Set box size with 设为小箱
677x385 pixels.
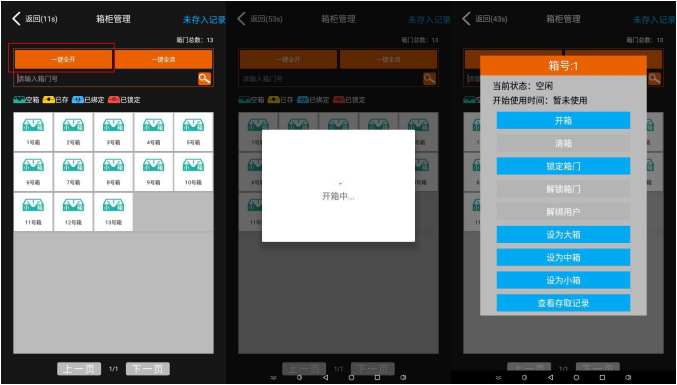pyautogui.click(x=563, y=280)
